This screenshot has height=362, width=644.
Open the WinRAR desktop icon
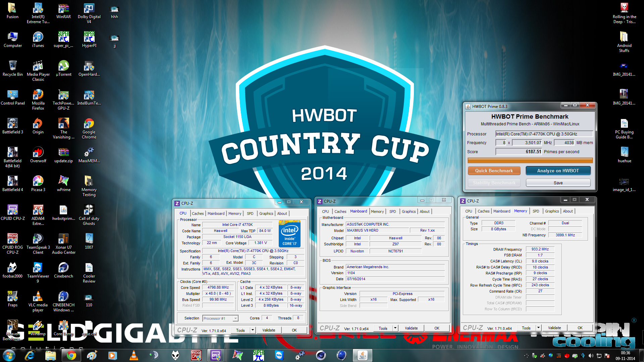click(x=63, y=11)
